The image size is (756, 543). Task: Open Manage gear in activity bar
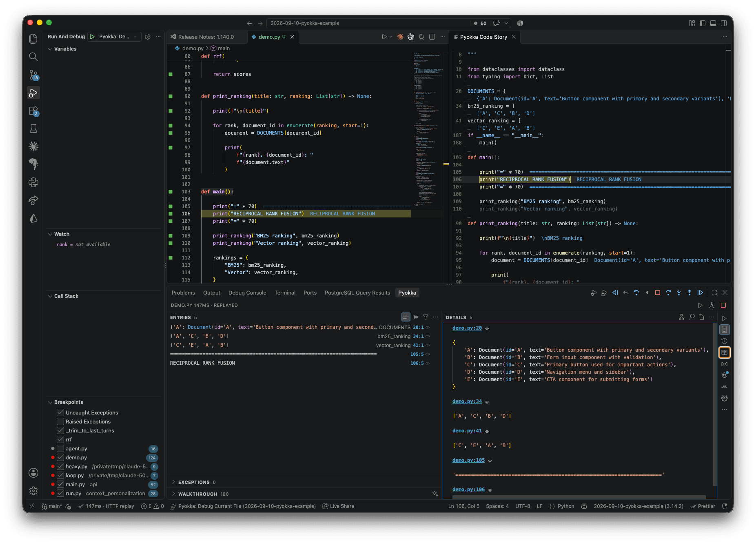[x=33, y=491]
